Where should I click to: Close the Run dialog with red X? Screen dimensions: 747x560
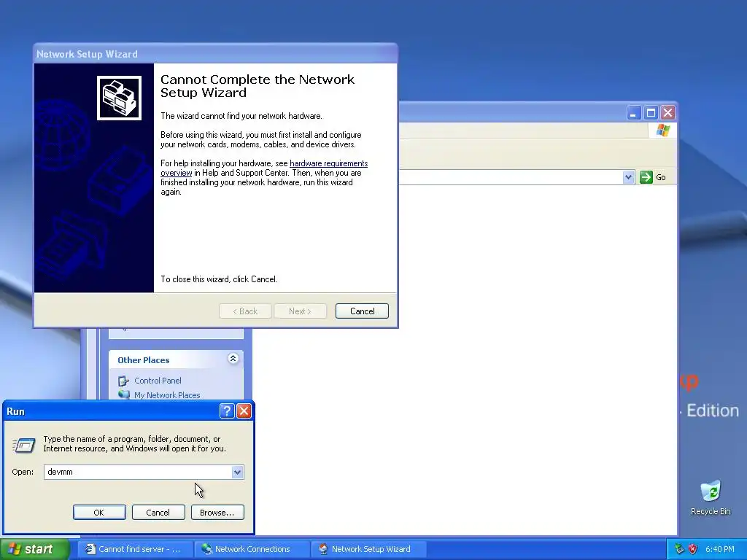click(x=244, y=411)
